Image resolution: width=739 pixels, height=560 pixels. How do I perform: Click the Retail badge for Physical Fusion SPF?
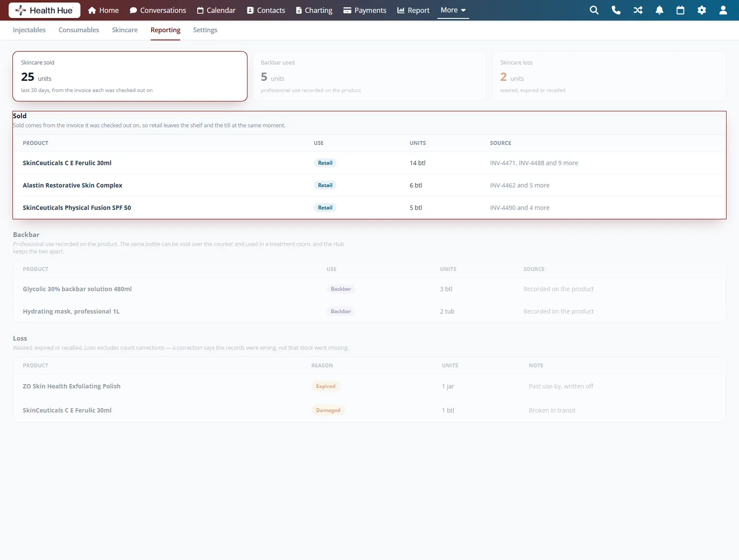pos(325,208)
